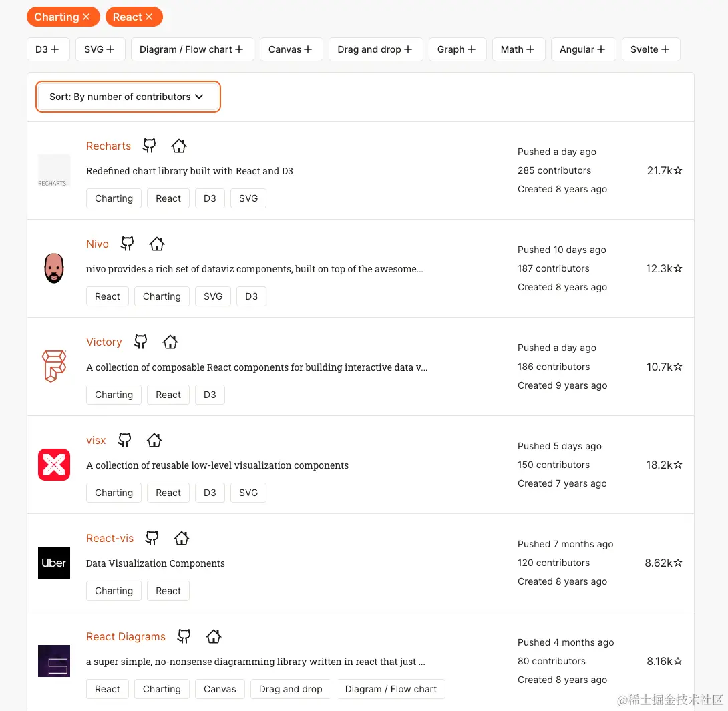The height and width of the screenshot is (711, 728).
Task: Click the visx red logo thumbnail
Action: (x=54, y=465)
